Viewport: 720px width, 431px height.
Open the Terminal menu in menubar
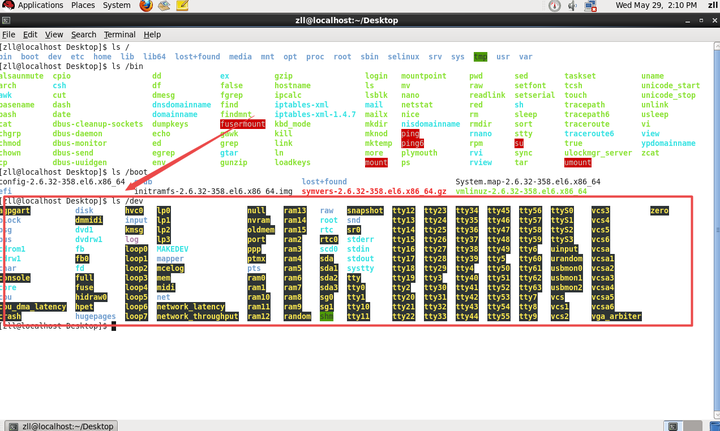tap(121, 34)
